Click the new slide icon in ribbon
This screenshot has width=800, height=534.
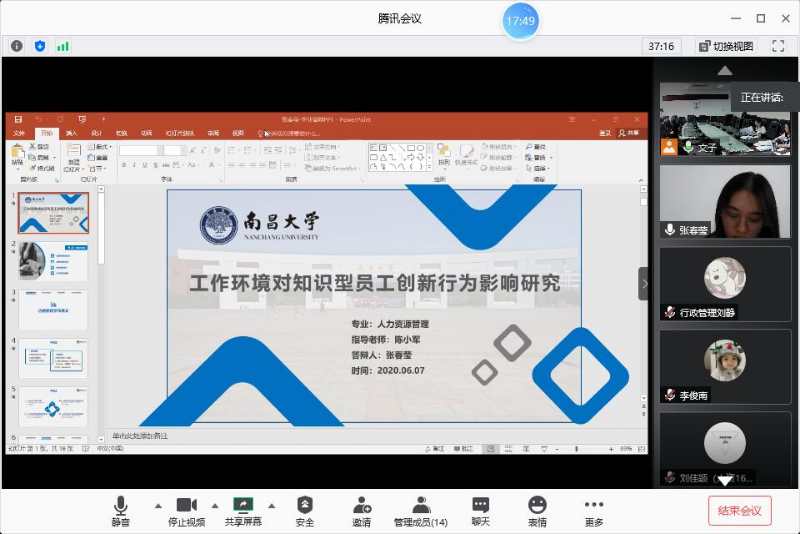coord(73,157)
